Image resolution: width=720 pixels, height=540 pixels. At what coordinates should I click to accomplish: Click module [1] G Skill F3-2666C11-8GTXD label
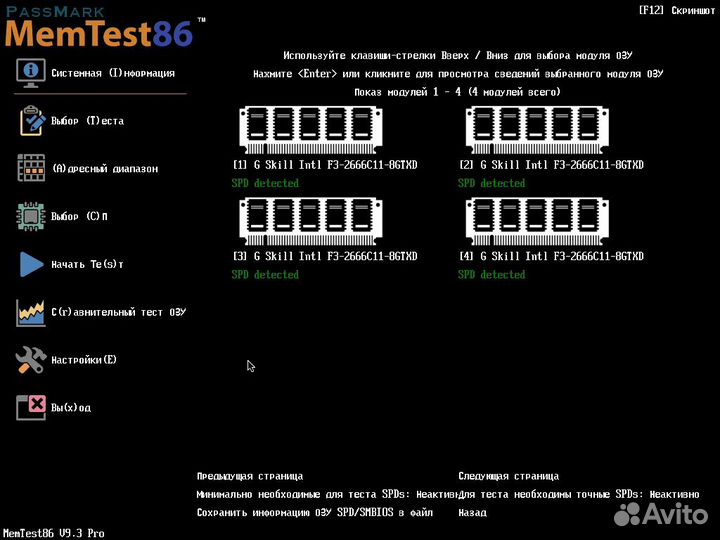(x=325, y=165)
